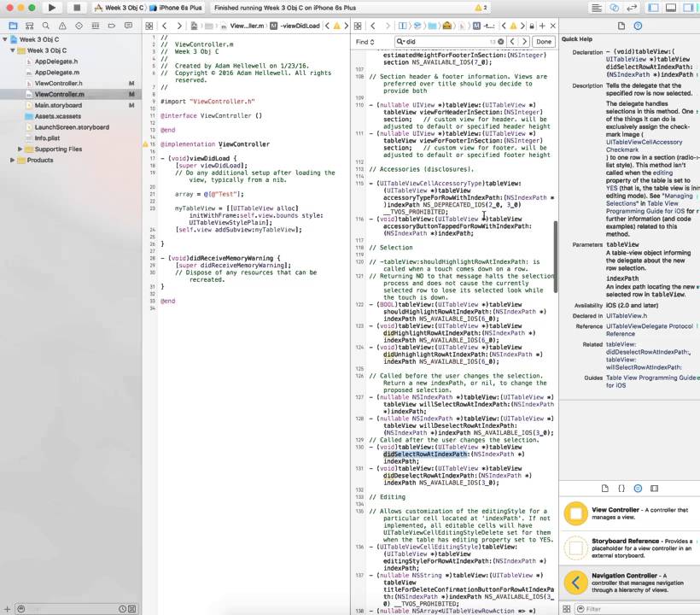Run the project with the Play button
Image resolution: width=700 pixels, height=615 pixels.
(52, 8)
